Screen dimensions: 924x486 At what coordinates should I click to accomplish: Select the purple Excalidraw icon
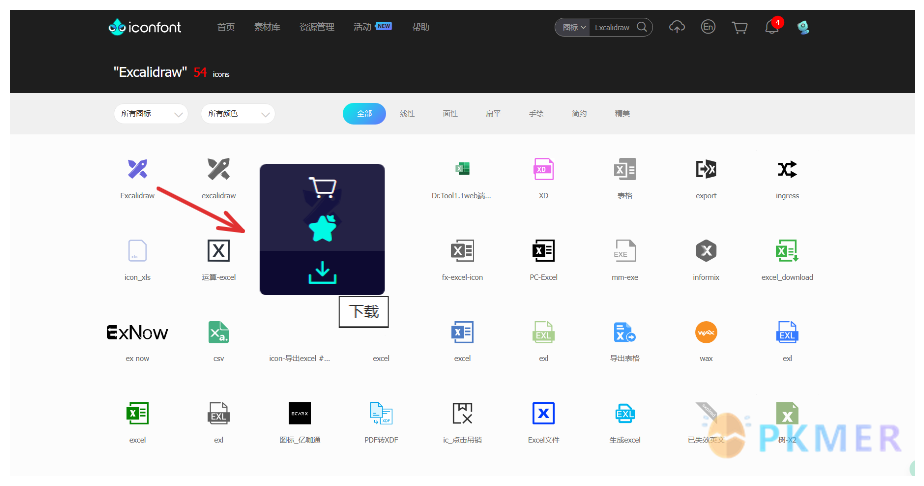coord(137,170)
